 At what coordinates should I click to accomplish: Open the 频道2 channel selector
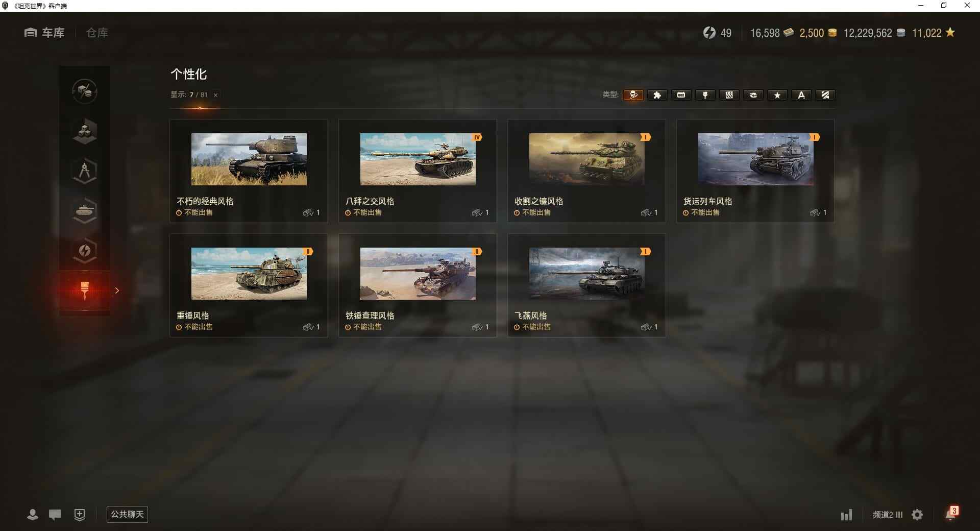pyautogui.click(x=888, y=515)
